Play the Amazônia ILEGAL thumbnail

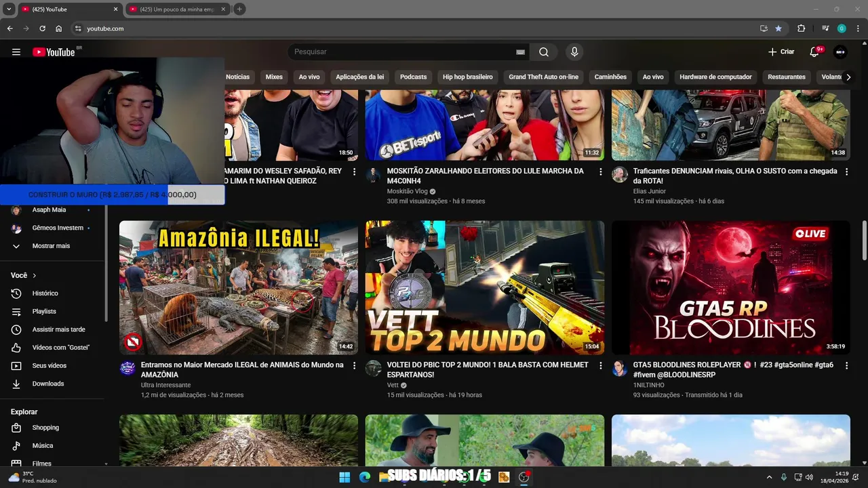coord(239,287)
